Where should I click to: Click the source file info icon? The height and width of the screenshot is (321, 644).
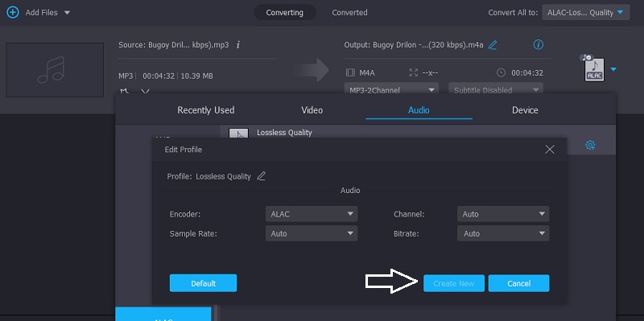(x=238, y=45)
